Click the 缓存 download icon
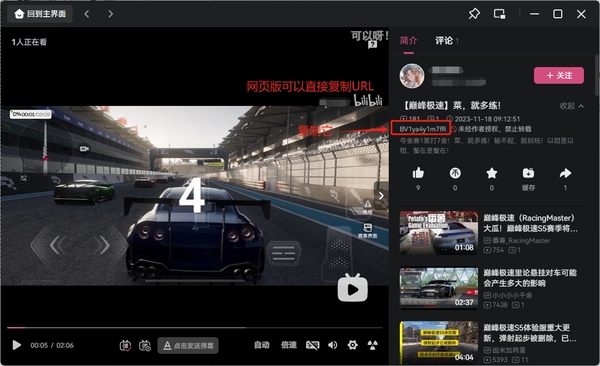Image resolution: width=600 pixels, height=366 pixels. (528, 173)
